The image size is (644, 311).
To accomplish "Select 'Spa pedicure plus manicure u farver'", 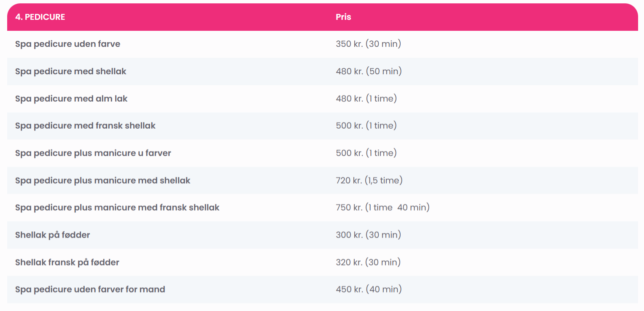I will tap(93, 153).
